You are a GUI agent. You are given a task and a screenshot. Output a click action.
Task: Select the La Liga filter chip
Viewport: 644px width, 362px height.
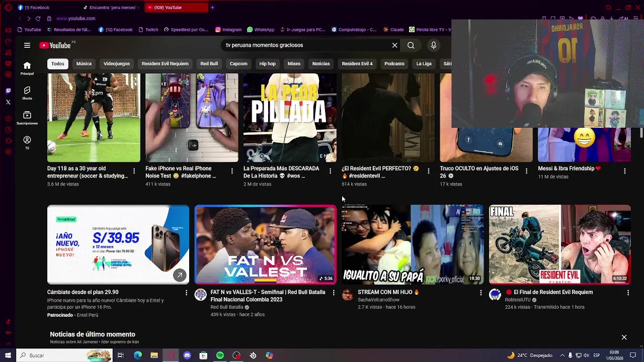click(424, 64)
